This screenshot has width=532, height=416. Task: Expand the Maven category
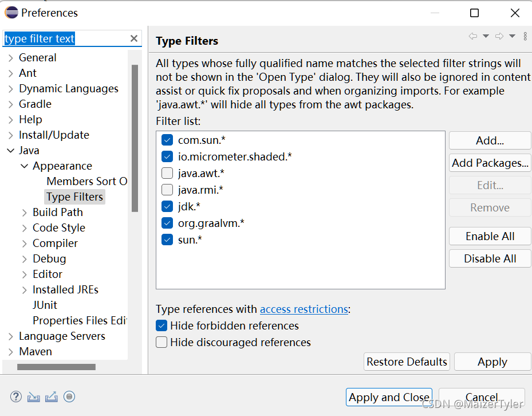(x=10, y=351)
